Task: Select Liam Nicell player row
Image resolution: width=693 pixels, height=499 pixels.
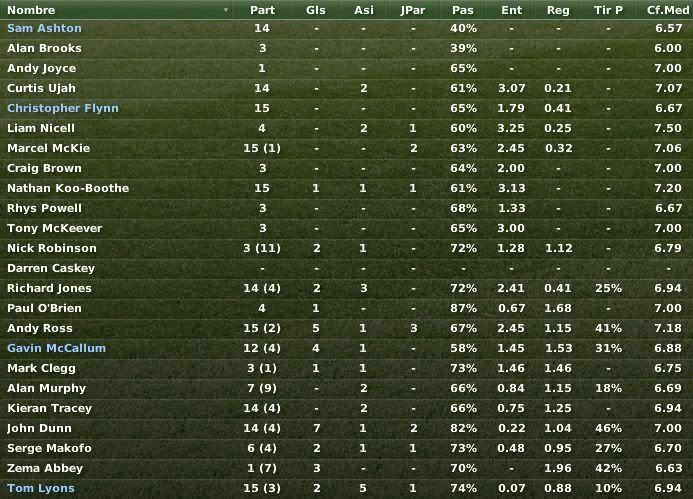Action: tap(346, 128)
